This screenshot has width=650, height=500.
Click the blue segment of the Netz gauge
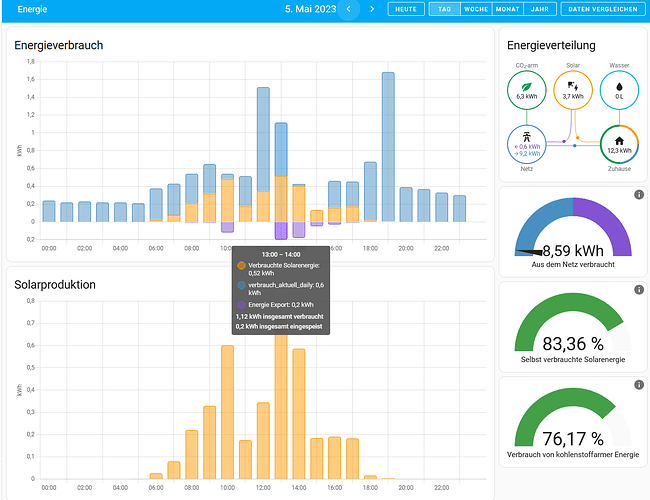(x=539, y=218)
